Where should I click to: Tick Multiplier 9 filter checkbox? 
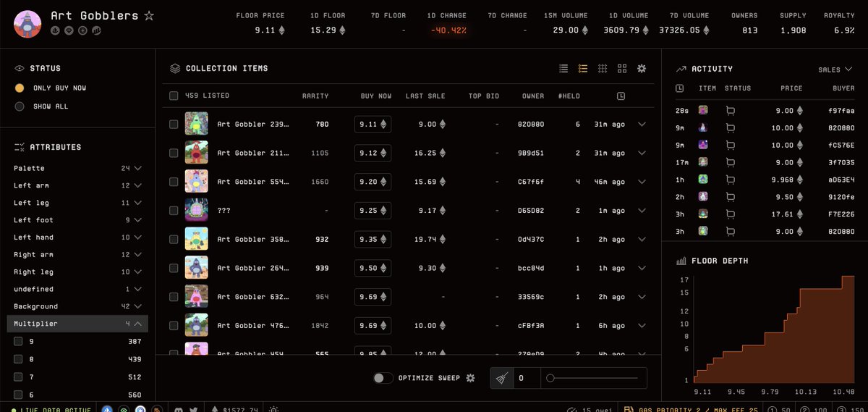[x=18, y=341]
